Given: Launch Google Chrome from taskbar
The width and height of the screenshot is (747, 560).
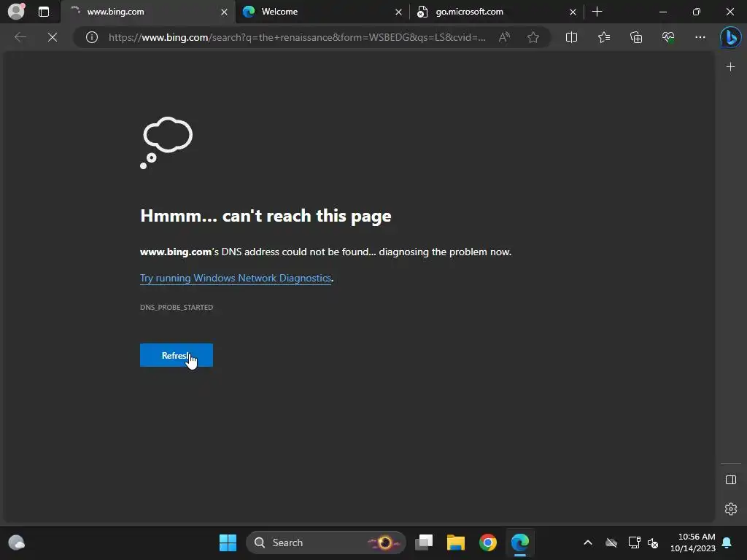Looking at the screenshot, I should point(488,542).
